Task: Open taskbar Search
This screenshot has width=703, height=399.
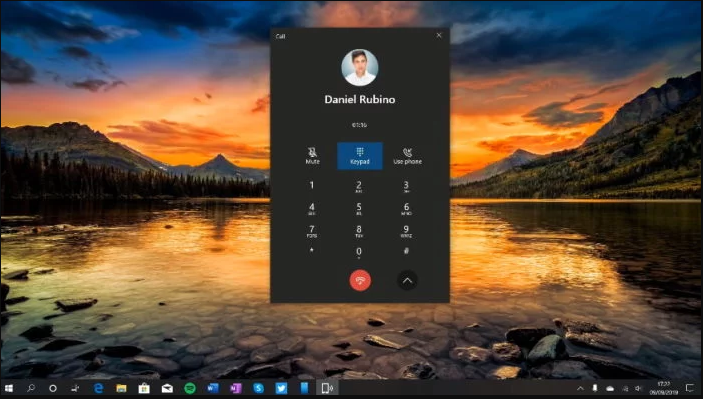Action: tap(31, 388)
